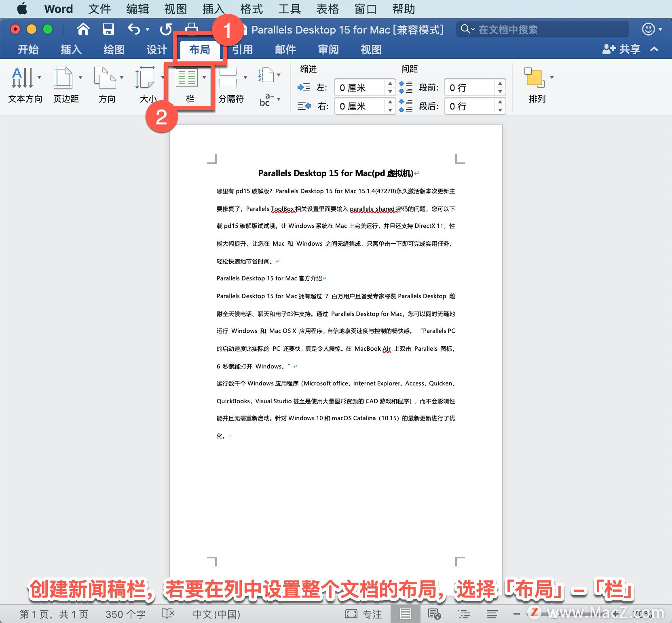Open the 插入 ribbon tab

point(71,50)
